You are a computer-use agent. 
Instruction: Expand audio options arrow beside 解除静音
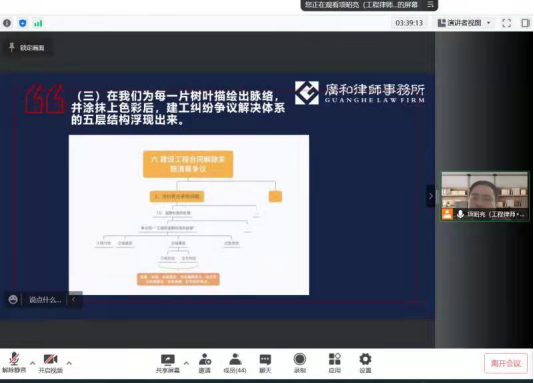pyautogui.click(x=32, y=363)
